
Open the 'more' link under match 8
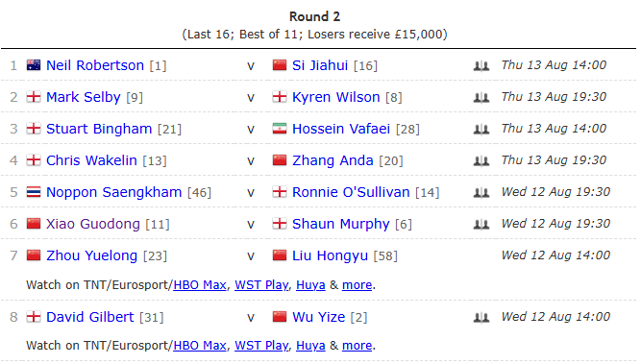(x=357, y=346)
